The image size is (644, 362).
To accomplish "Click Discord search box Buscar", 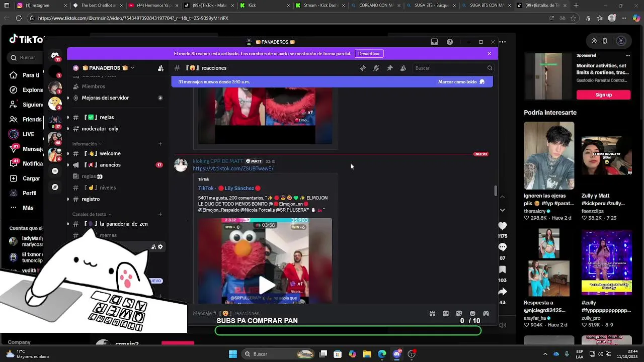I will 453,68.
